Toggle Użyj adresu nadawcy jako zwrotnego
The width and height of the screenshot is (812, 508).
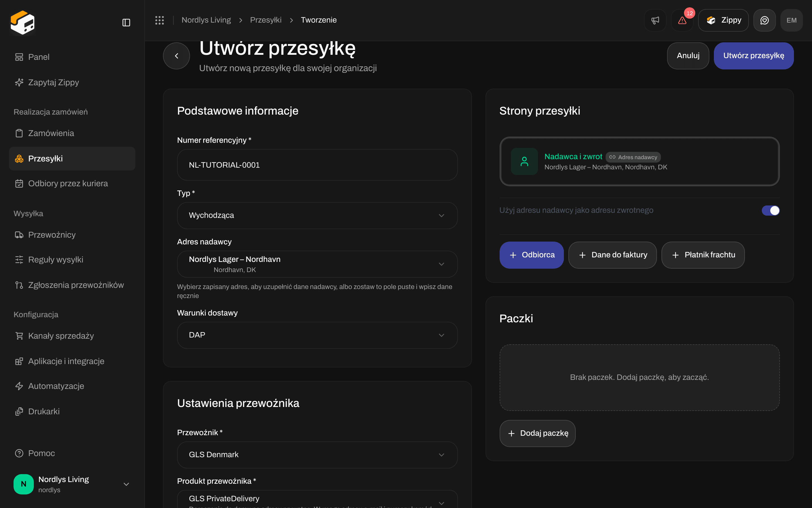770,211
